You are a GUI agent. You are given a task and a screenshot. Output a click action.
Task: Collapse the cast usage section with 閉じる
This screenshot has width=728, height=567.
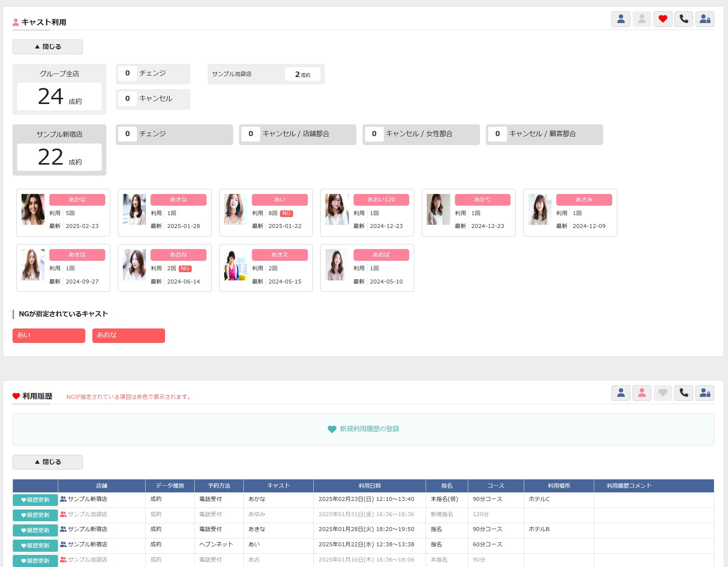pos(48,47)
